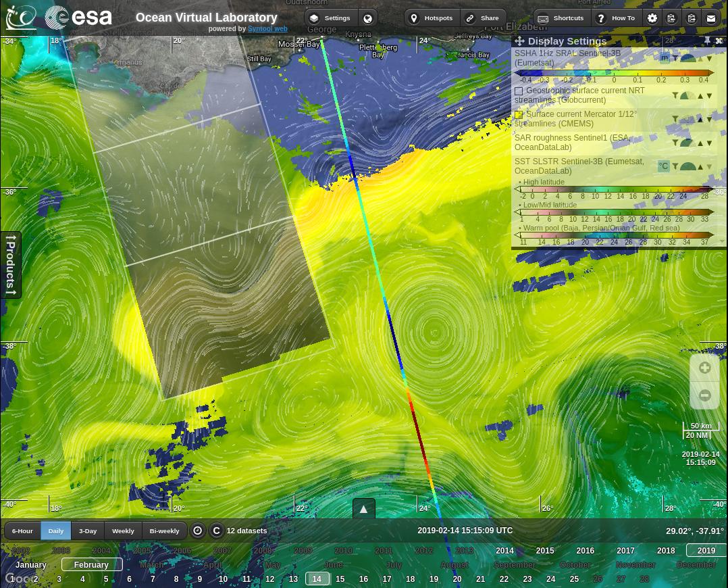This screenshot has width=728, height=588.
Task: Open the Share link dialog
Action: (x=484, y=18)
